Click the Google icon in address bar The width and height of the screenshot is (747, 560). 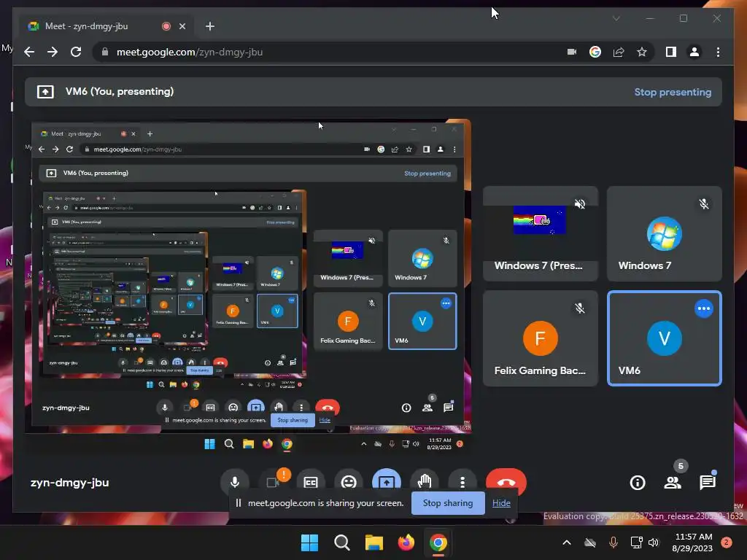point(595,52)
